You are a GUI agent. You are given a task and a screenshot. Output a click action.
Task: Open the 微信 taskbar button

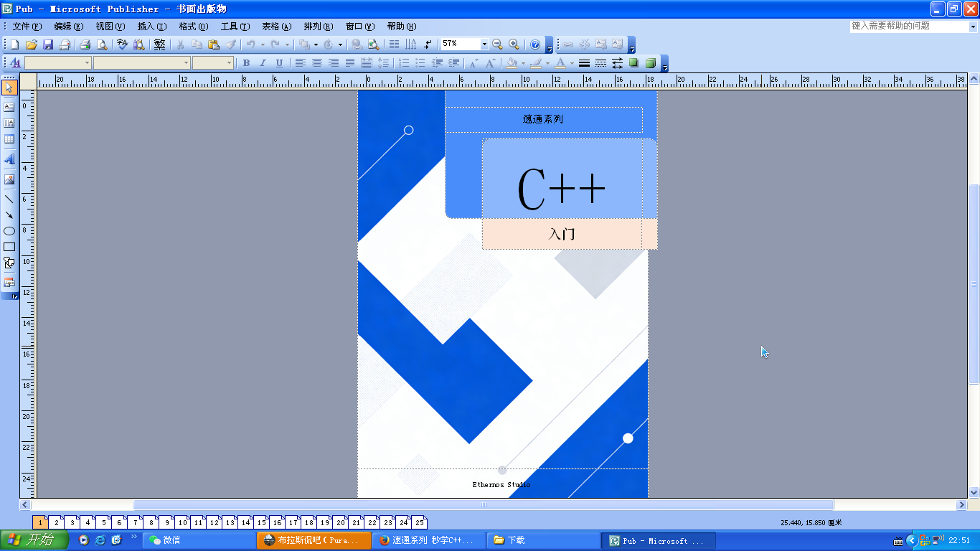coord(197,540)
